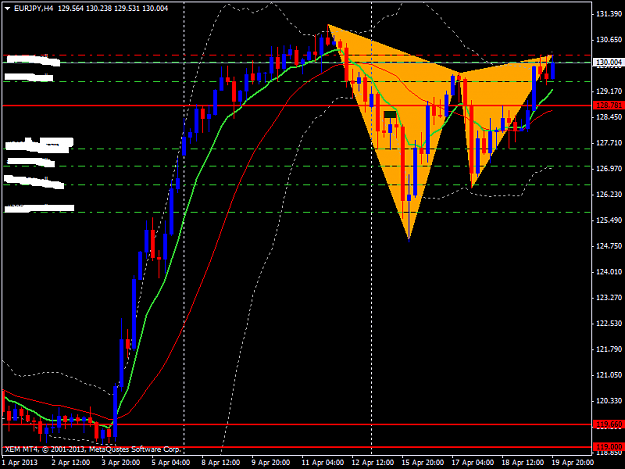Select the time axis label 3 Apr 20:00
625x469 pixels.
click(x=121, y=462)
